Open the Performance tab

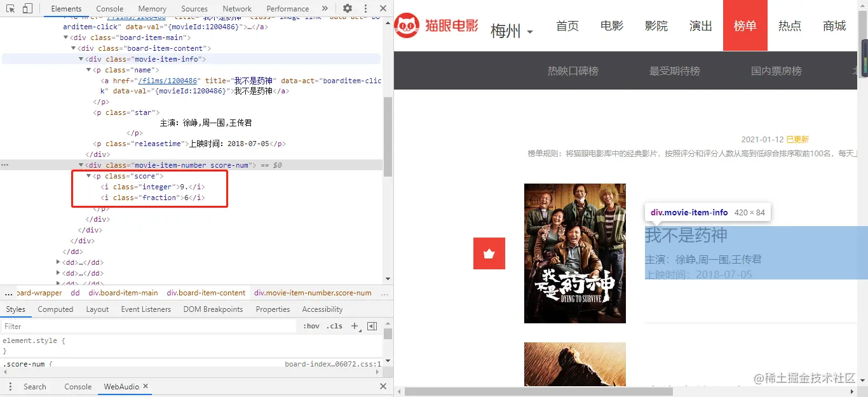tap(288, 9)
